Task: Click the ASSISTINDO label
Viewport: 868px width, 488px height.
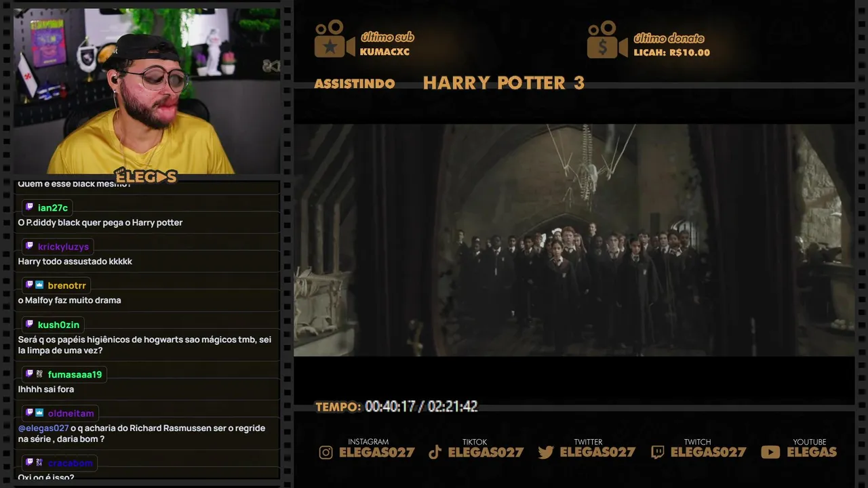Action: pyautogui.click(x=355, y=83)
